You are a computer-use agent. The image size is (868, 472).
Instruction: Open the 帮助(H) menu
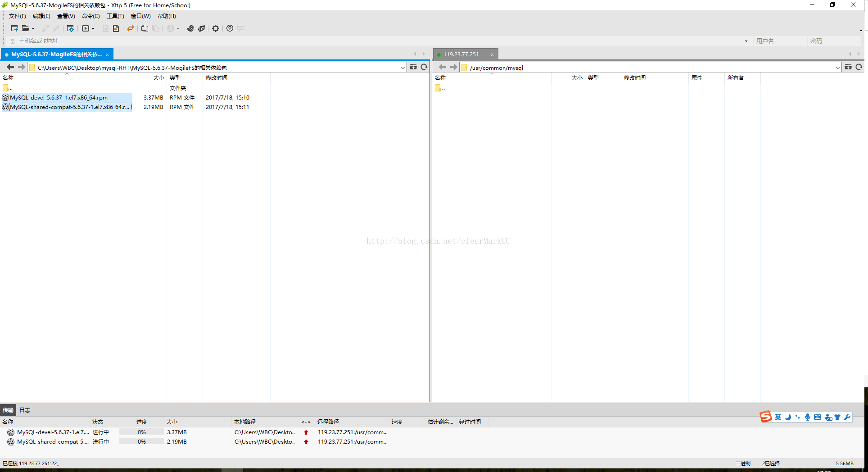coord(167,16)
